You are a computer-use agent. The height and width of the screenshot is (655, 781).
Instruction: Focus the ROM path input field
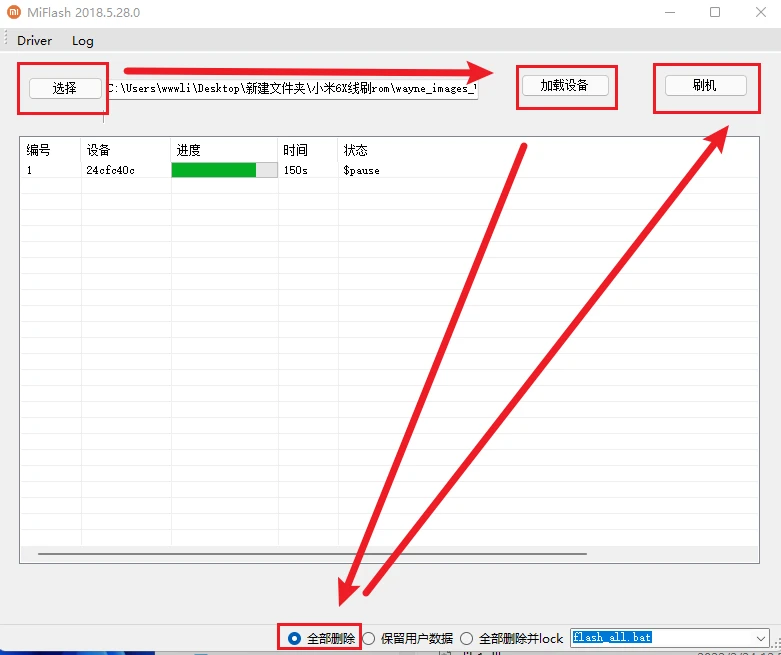coord(292,89)
